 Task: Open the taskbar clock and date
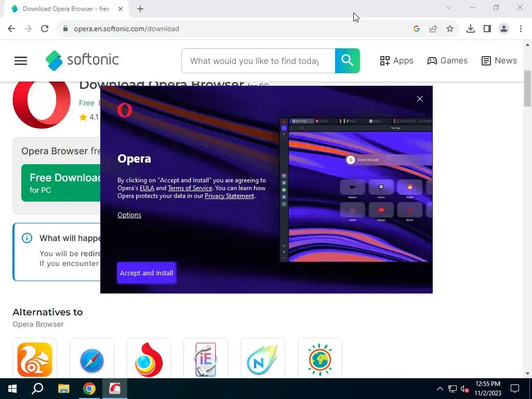(x=487, y=389)
